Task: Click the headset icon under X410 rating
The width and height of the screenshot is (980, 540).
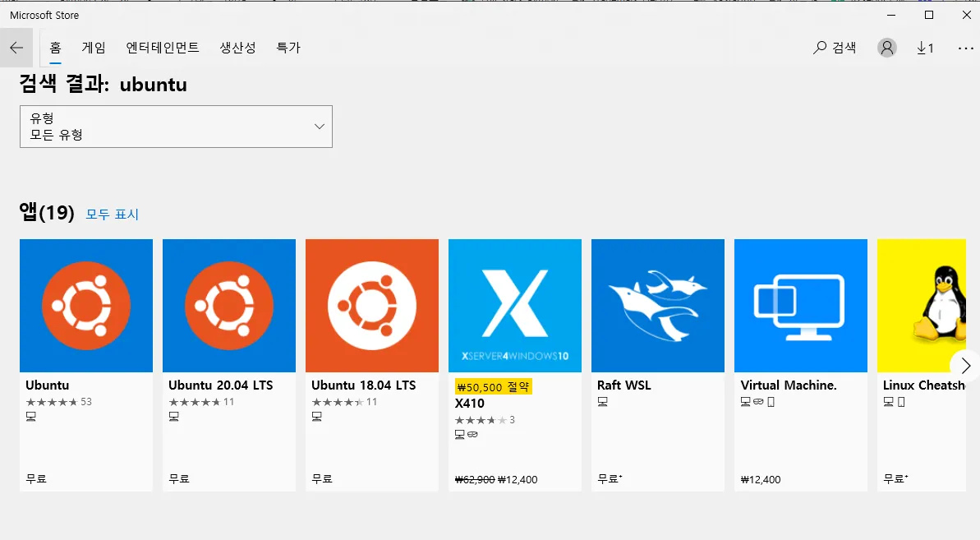Action: pyautogui.click(x=472, y=434)
